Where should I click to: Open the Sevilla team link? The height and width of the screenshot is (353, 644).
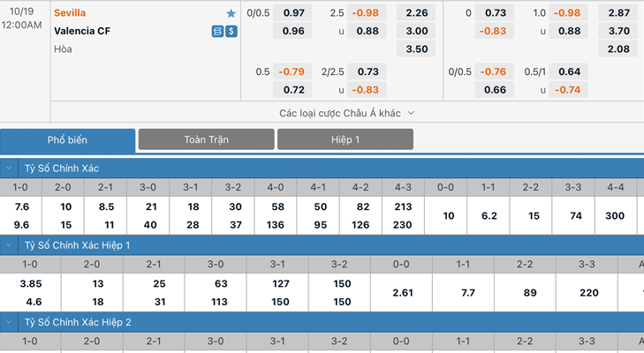70,12
